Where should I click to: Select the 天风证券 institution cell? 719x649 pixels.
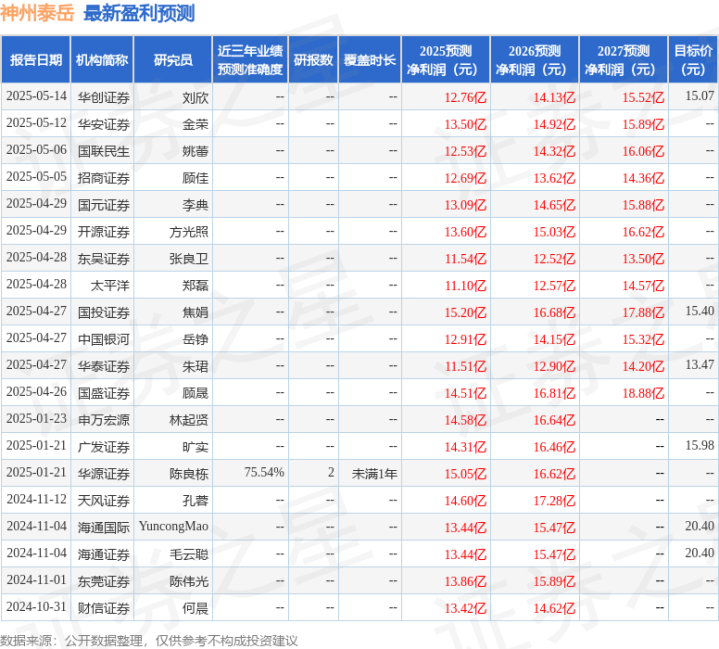coord(104,501)
